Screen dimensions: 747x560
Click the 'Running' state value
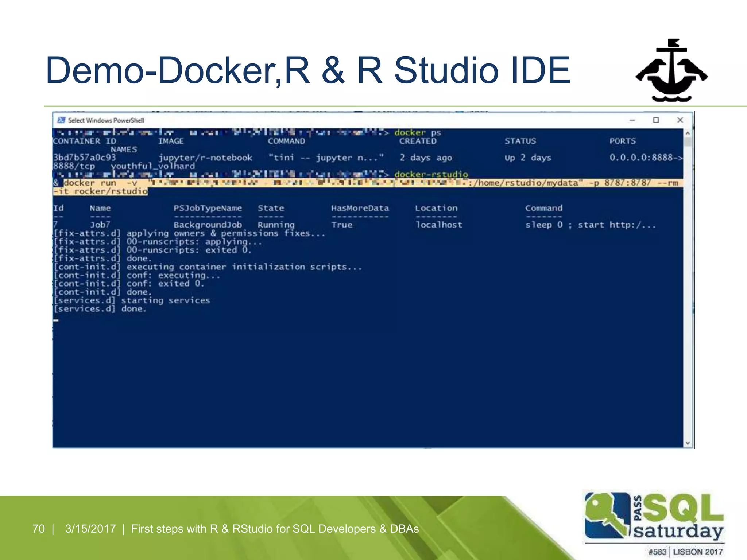click(x=276, y=225)
